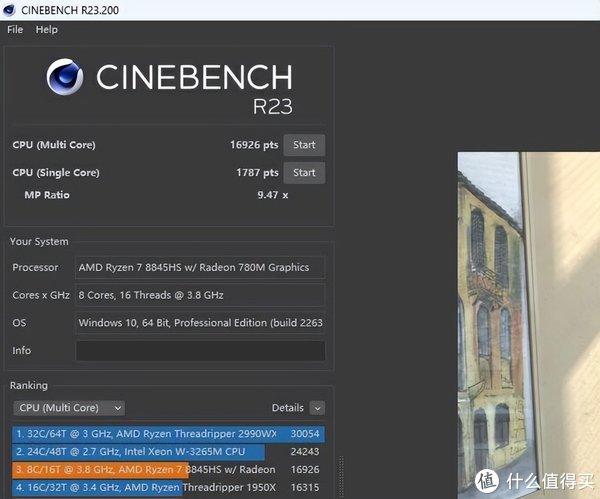The width and height of the screenshot is (600, 499).
Task: Open the CPU (Multi Core) ranking dropdown
Action: point(69,408)
